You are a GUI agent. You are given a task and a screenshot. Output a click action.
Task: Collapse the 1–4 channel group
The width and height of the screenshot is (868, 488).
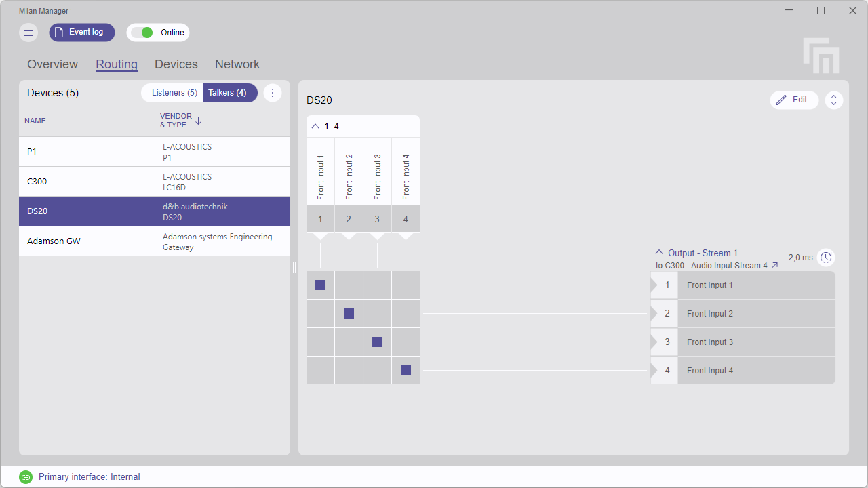click(315, 126)
